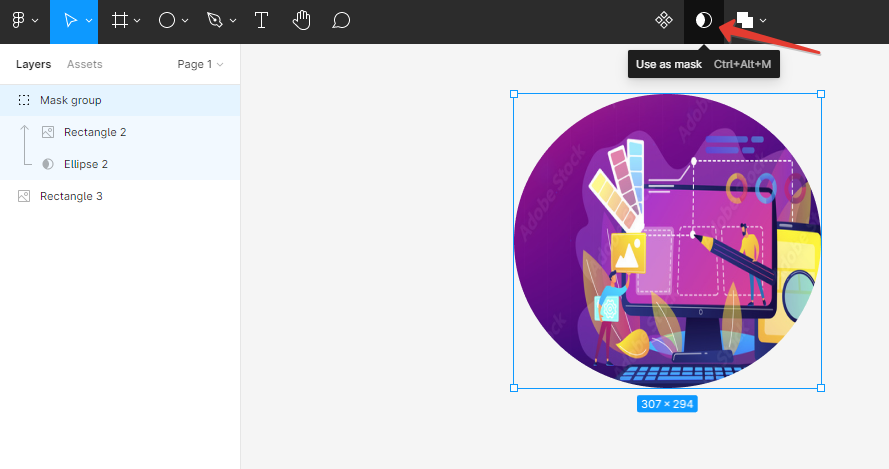Select the Hand tool

(x=301, y=20)
